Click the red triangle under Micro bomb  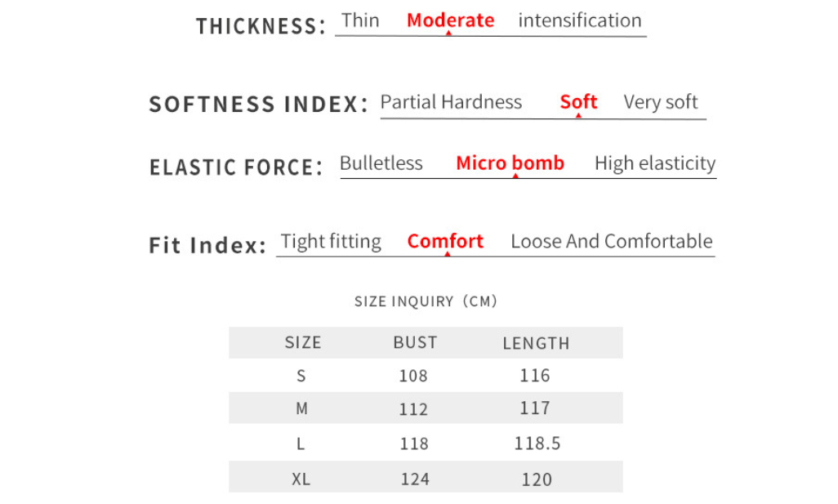tap(515, 176)
